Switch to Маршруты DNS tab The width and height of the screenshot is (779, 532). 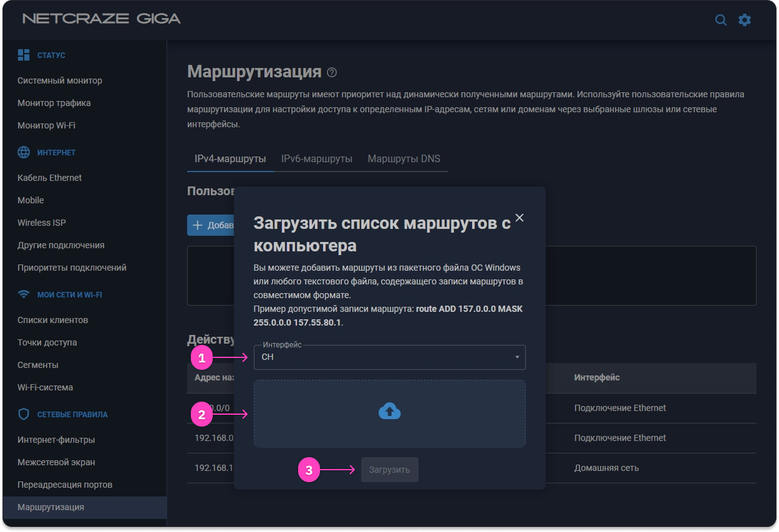[404, 158]
